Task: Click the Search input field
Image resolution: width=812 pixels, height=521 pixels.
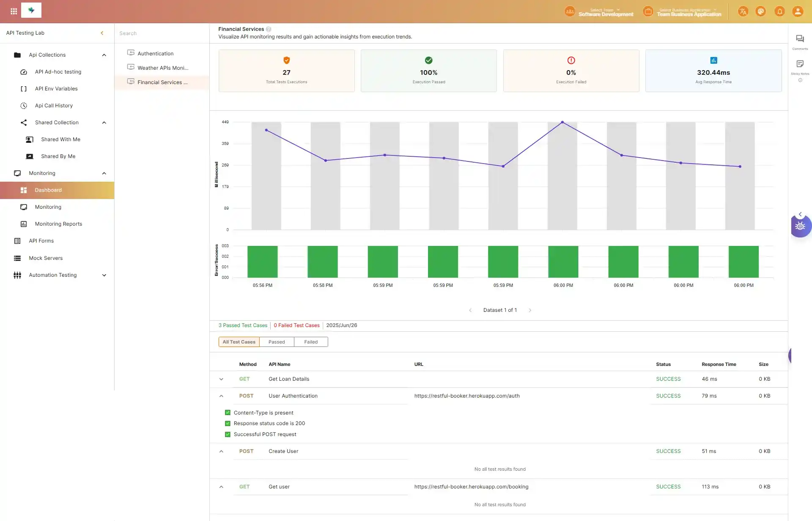Action: coord(161,33)
